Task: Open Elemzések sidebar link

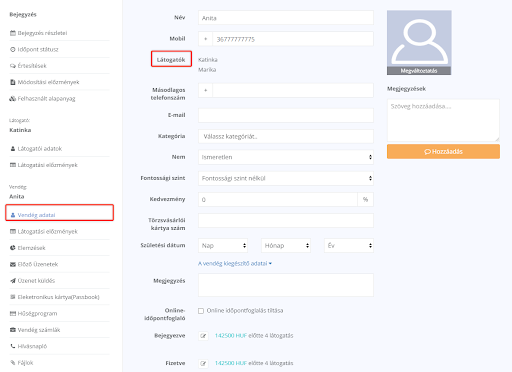Action: click(x=31, y=248)
